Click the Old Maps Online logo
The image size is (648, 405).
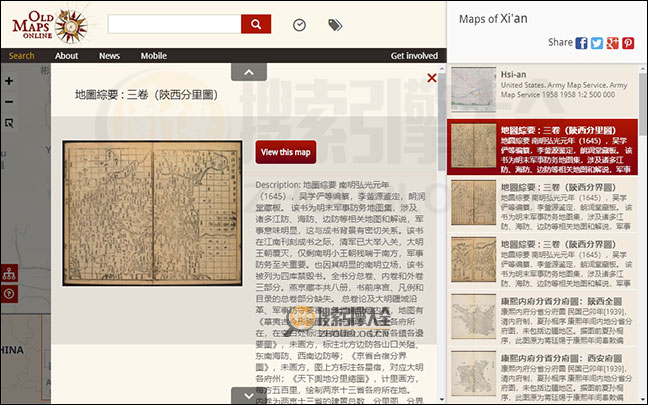[x=50, y=26]
